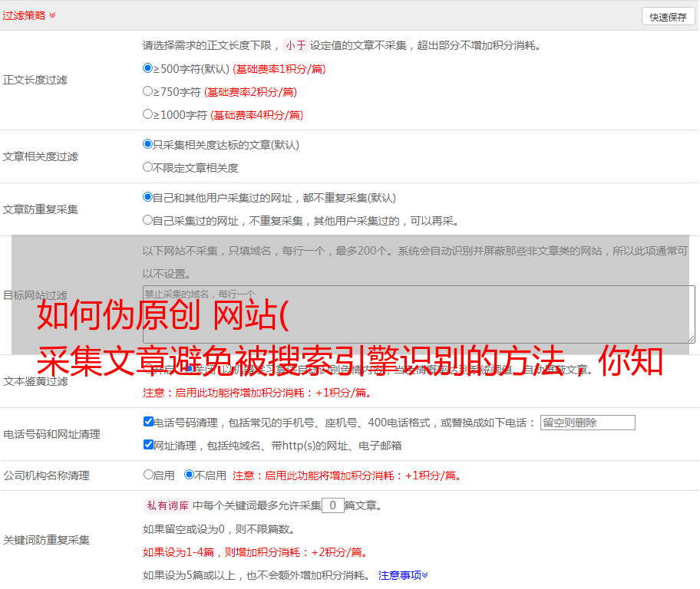Choose 只采集相关度达标的文章 option
Viewport: 700px width, 589px height.
pyautogui.click(x=147, y=144)
